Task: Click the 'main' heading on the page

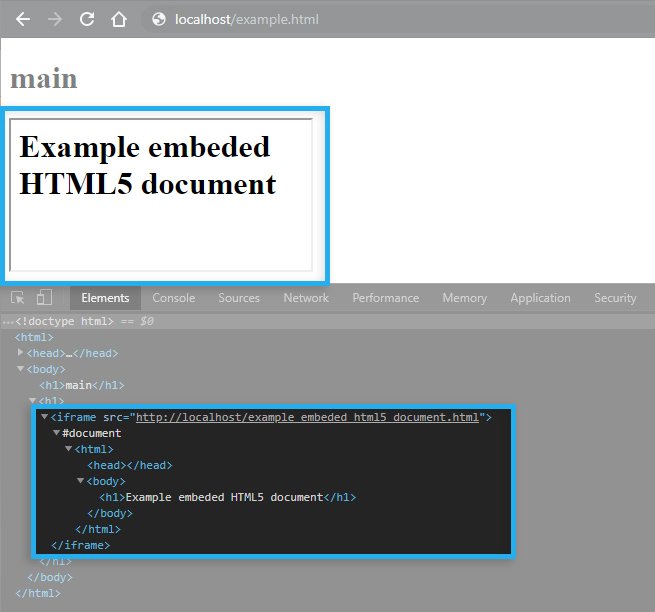Action: pyautogui.click(x=44, y=79)
